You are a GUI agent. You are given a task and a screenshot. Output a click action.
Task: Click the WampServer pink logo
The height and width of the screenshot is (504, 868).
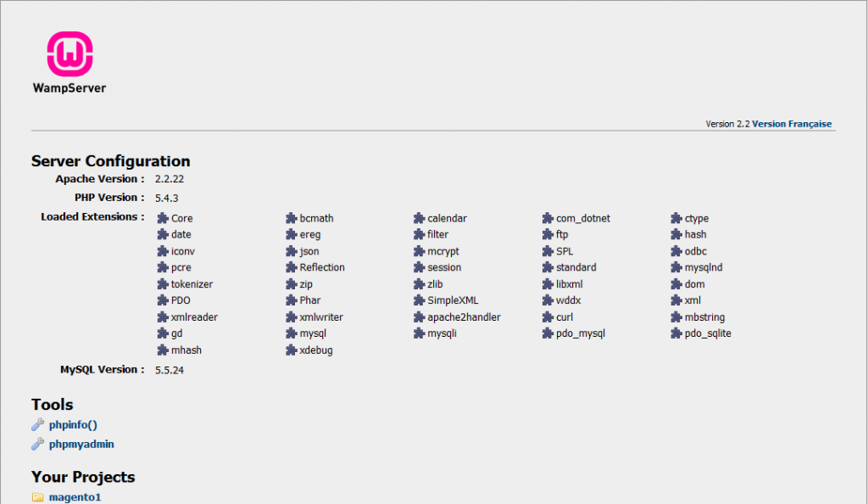(x=70, y=53)
